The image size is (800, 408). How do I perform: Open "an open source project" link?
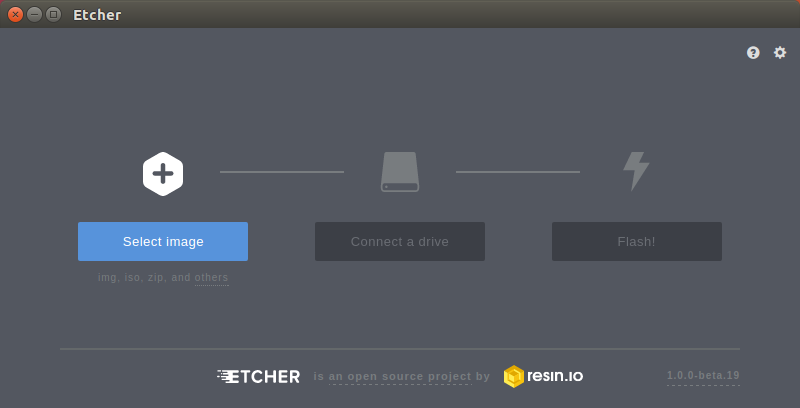tap(400, 376)
